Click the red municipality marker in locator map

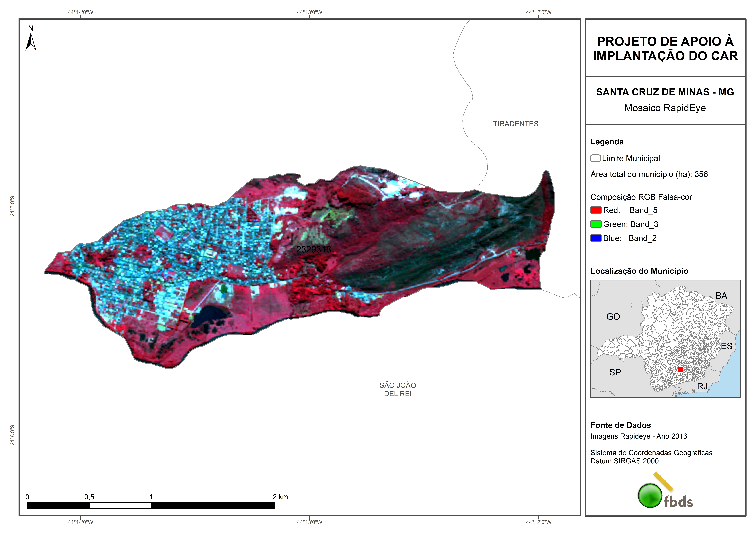point(681,370)
